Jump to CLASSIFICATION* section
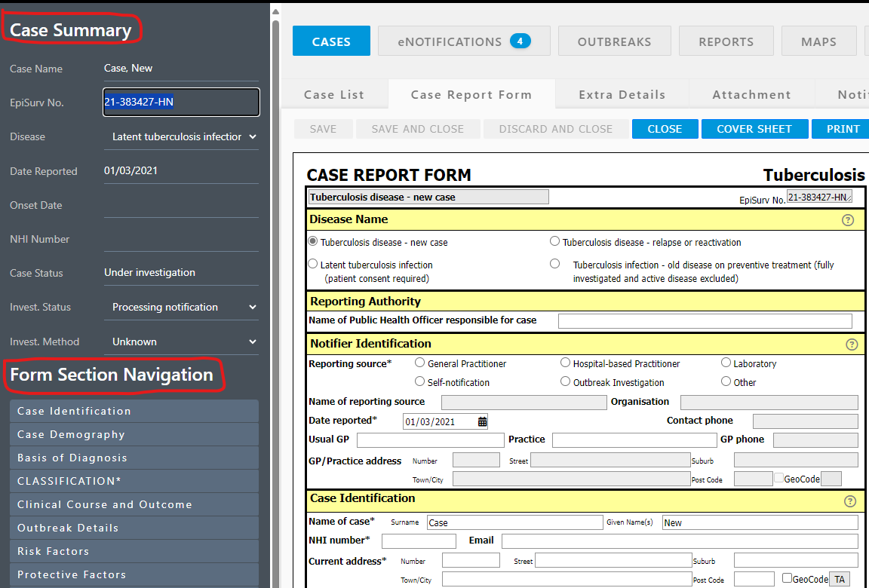869x588 pixels. tap(134, 481)
